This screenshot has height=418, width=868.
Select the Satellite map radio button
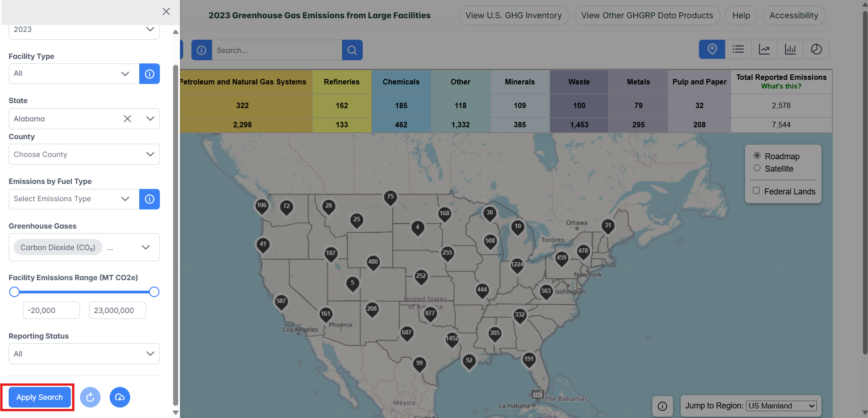point(757,168)
